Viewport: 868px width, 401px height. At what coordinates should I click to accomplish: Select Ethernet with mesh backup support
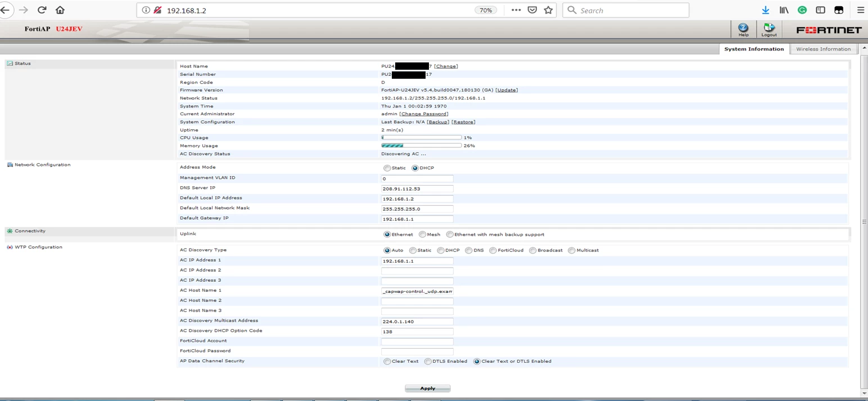pos(450,235)
